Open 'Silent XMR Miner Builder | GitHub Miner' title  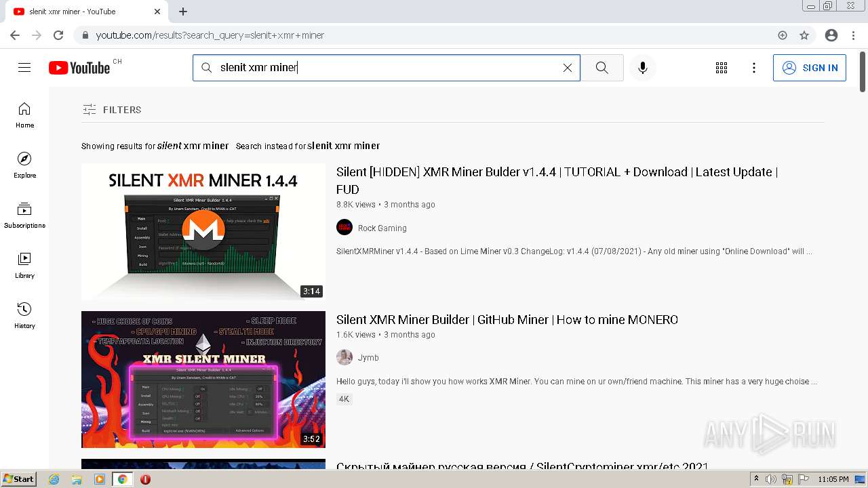coord(507,320)
